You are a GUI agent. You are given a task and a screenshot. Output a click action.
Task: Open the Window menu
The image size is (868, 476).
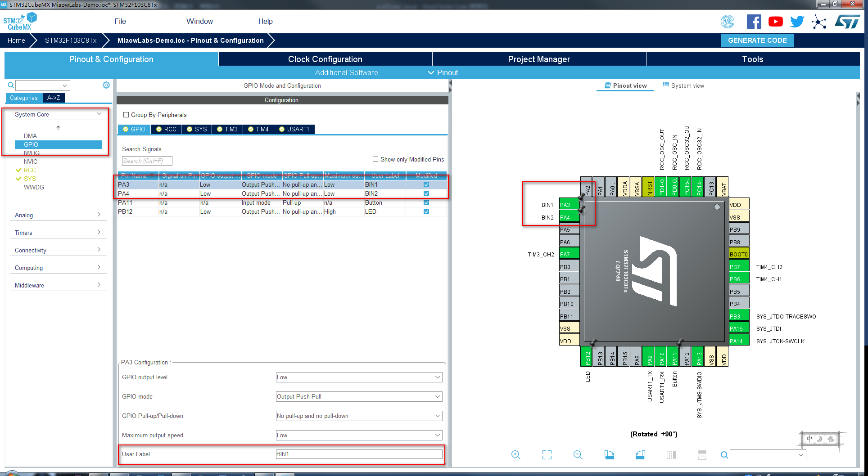click(x=199, y=21)
